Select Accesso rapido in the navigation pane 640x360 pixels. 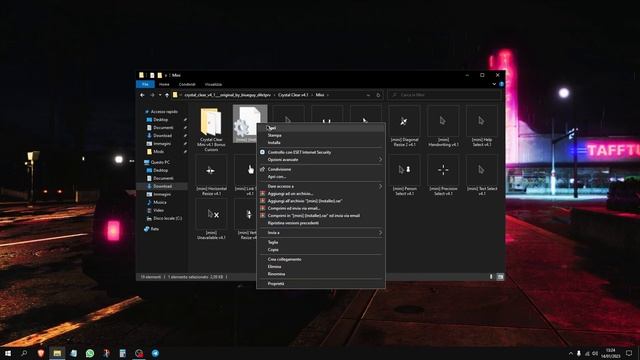coord(164,111)
